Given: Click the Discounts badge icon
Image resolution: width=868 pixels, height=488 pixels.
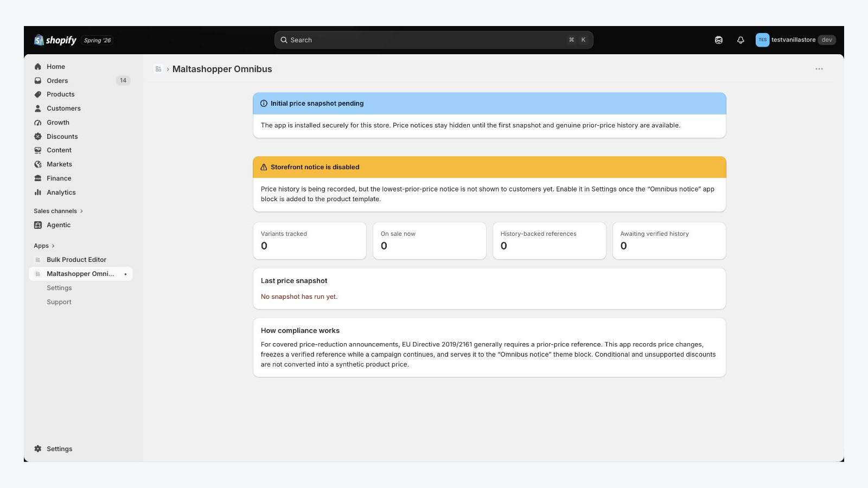Looking at the screenshot, I should tap(38, 137).
